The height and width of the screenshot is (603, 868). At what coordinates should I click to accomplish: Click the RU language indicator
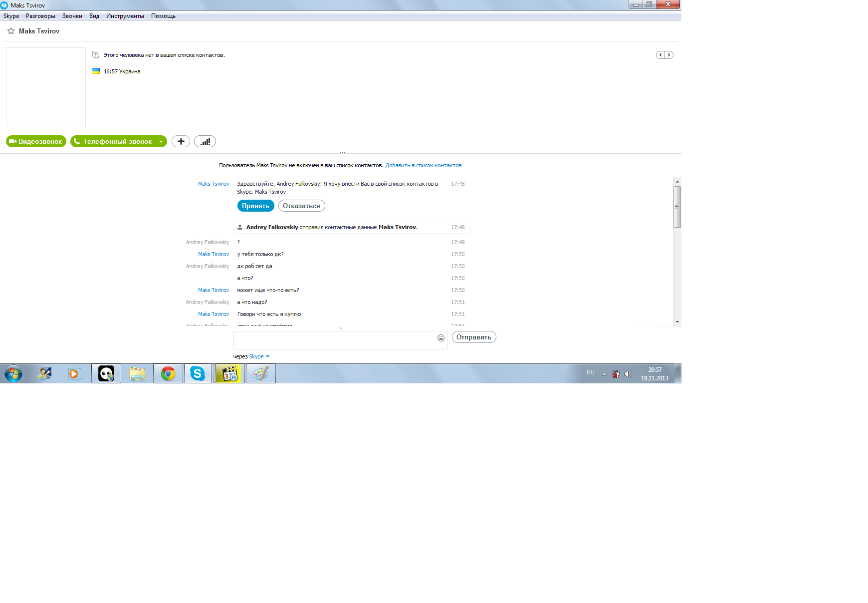click(591, 372)
